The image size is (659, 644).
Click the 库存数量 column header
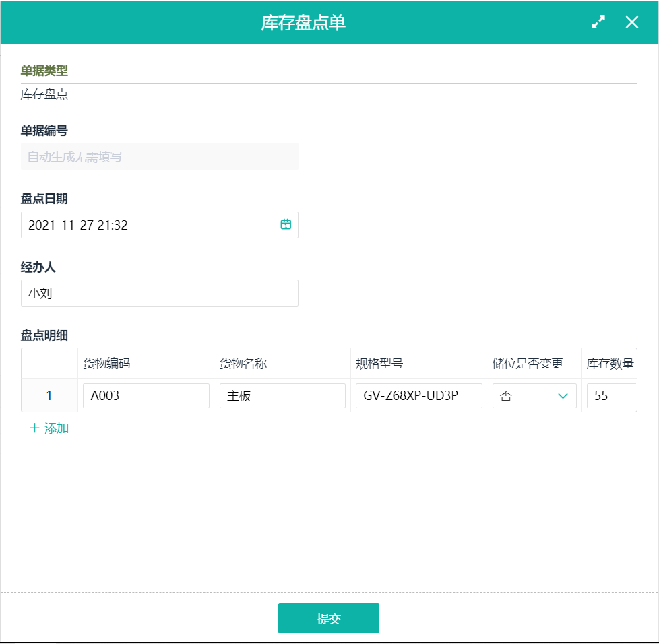pyautogui.click(x=610, y=364)
